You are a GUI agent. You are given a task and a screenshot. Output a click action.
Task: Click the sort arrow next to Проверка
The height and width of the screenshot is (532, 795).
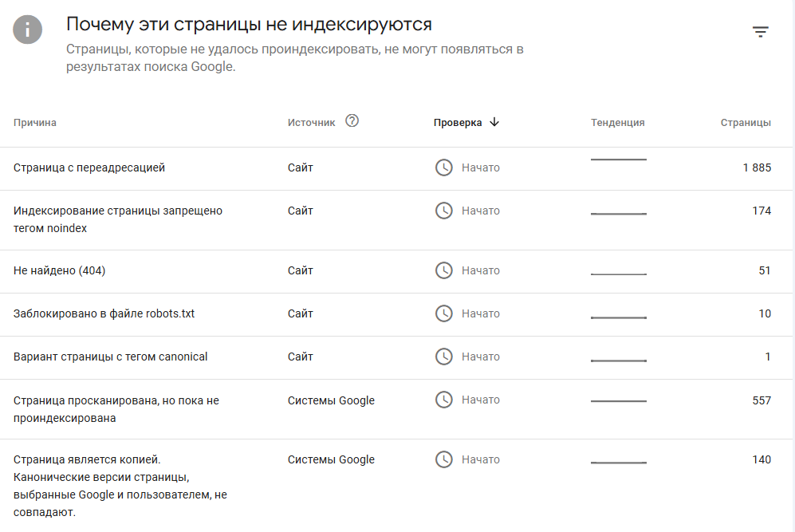[494, 122]
